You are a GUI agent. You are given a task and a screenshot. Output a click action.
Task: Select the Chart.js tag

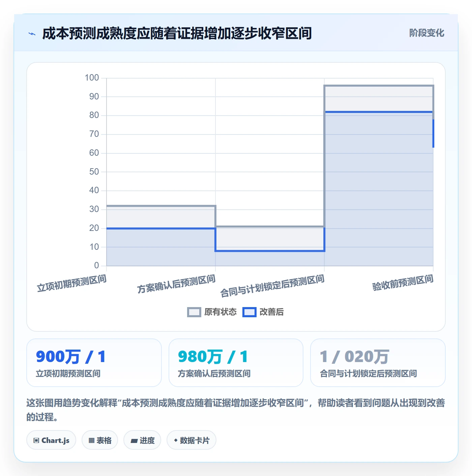point(51,440)
